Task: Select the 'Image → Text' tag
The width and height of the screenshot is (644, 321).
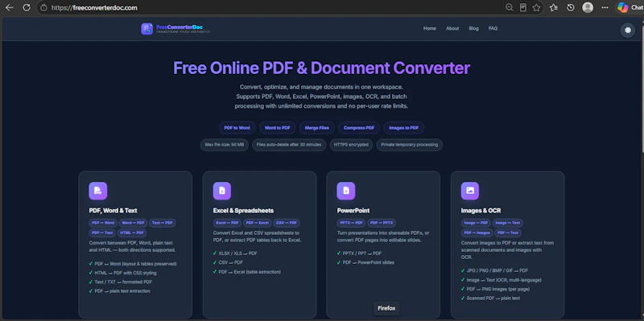Action: click(508, 223)
